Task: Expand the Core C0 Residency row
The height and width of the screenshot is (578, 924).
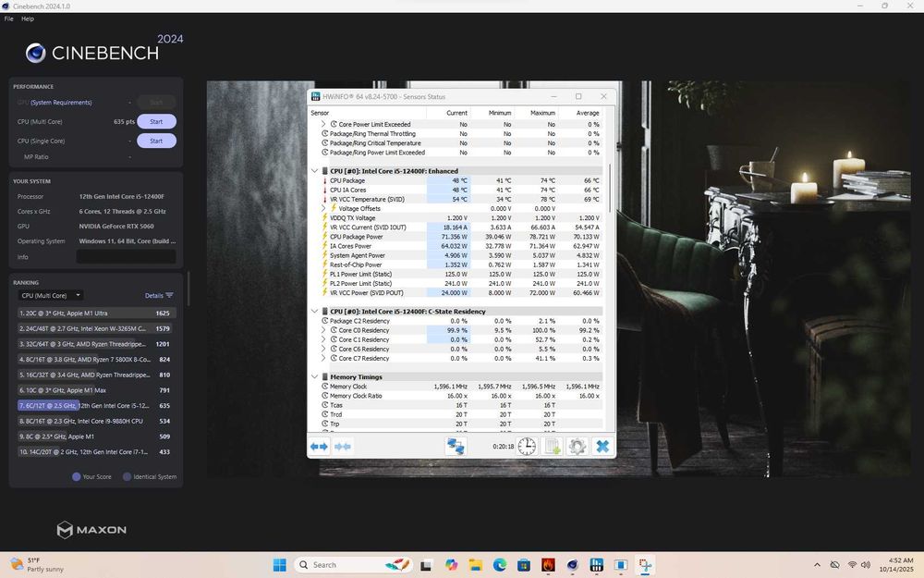Action: pos(323,330)
